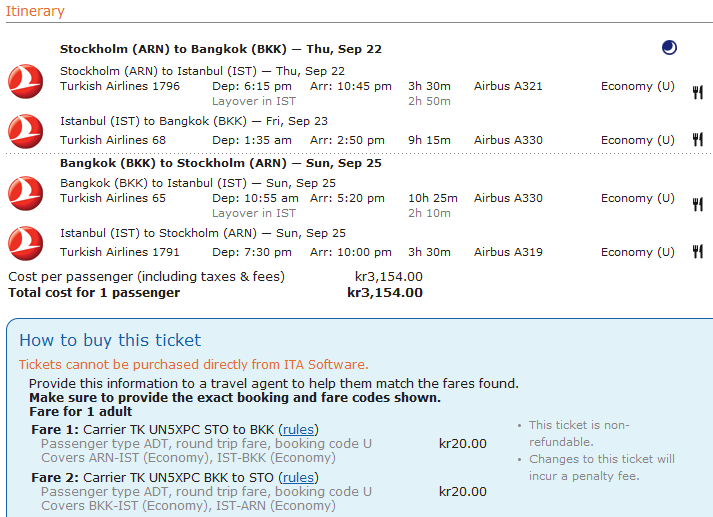Image resolution: width=713 pixels, height=517 pixels.
Task: Click meal icon for Stockholm to Istanbul flight
Action: tap(697, 92)
